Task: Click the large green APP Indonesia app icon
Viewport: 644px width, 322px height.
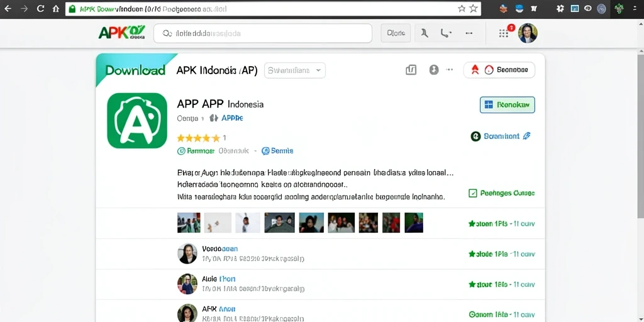Action: point(137,121)
